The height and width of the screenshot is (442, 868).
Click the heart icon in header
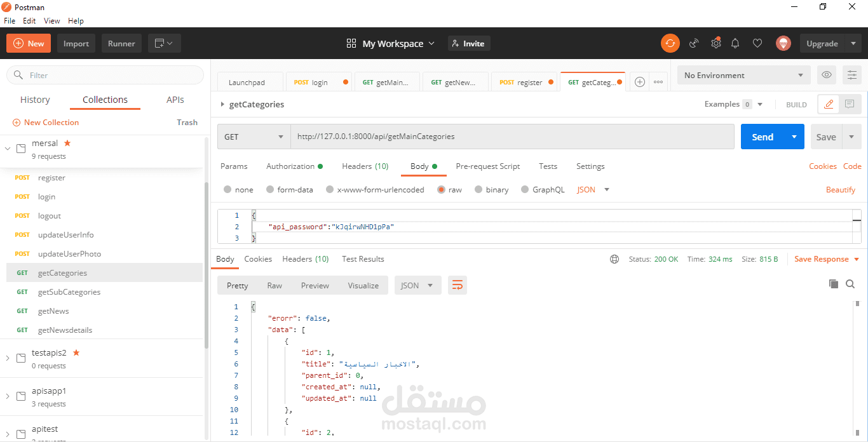point(757,43)
